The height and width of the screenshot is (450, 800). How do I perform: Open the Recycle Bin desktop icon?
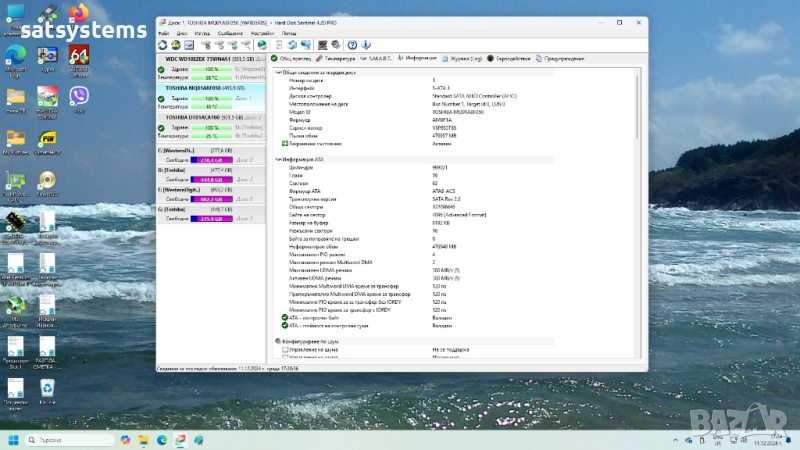(x=46, y=390)
